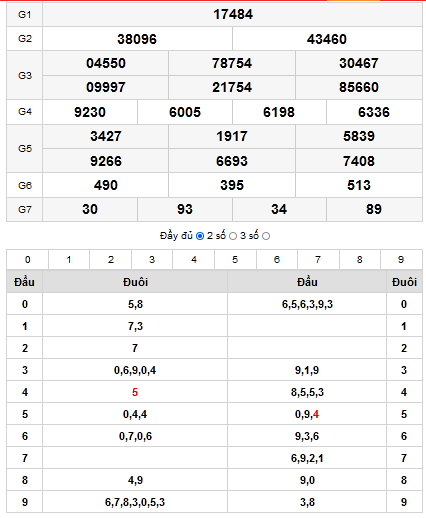
Task: Select digit filter 6
Action: pyautogui.click(x=277, y=259)
